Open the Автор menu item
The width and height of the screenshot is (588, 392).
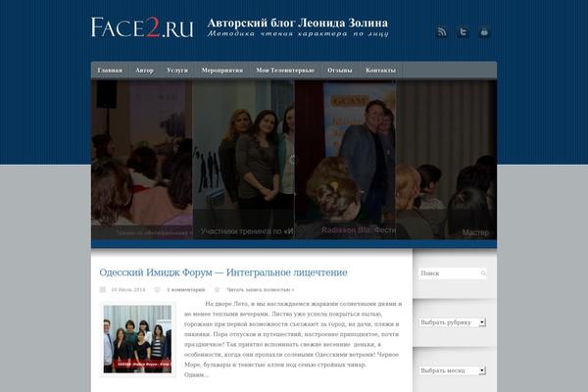pyautogui.click(x=144, y=71)
